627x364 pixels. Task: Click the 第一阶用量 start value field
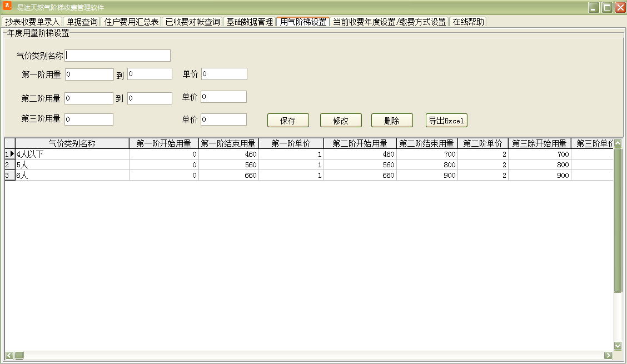pyautogui.click(x=89, y=74)
